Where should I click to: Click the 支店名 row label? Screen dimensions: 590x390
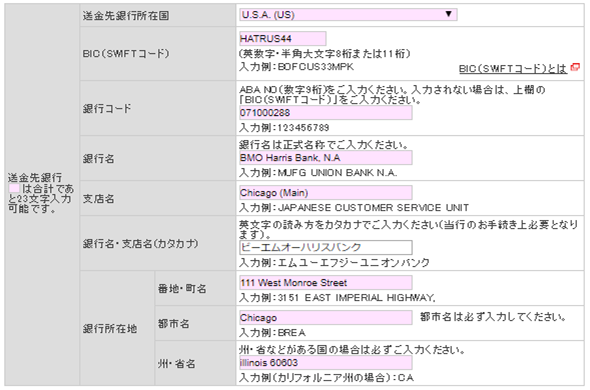[x=98, y=198]
